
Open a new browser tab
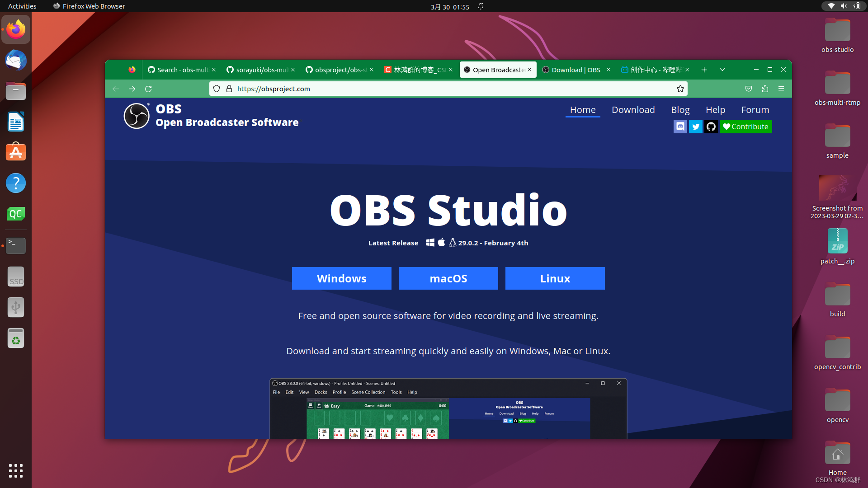704,70
